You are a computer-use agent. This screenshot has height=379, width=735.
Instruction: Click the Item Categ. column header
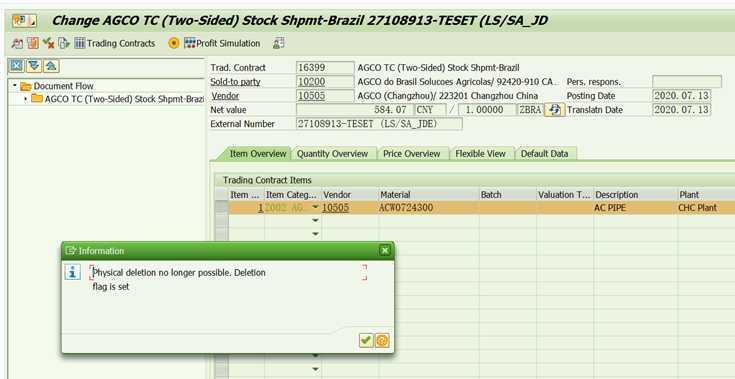pos(293,194)
